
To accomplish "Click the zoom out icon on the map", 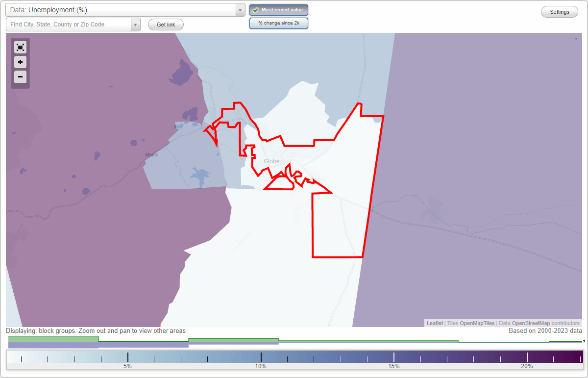I will click(20, 76).
